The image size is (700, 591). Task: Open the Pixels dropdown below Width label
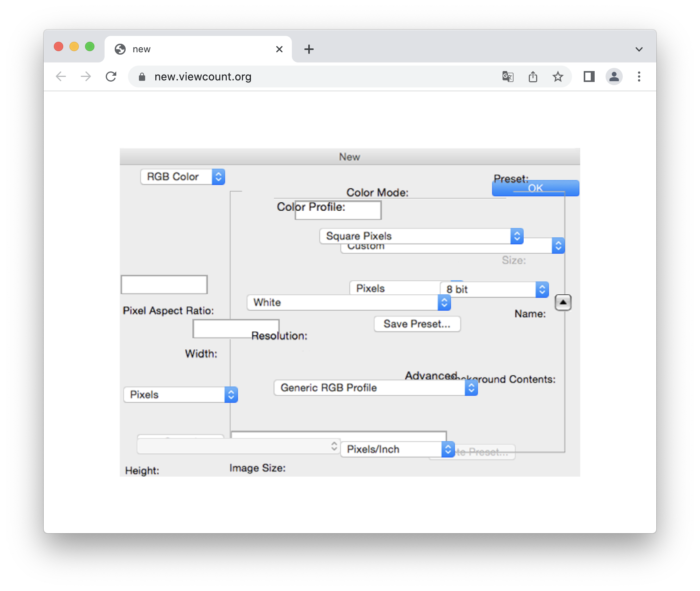[x=181, y=395]
